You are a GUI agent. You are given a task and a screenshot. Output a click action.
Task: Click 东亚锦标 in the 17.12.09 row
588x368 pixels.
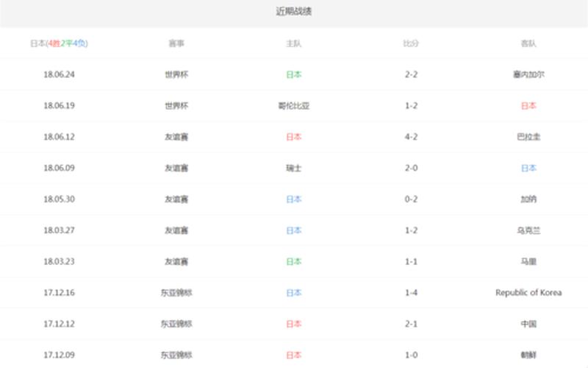click(176, 355)
